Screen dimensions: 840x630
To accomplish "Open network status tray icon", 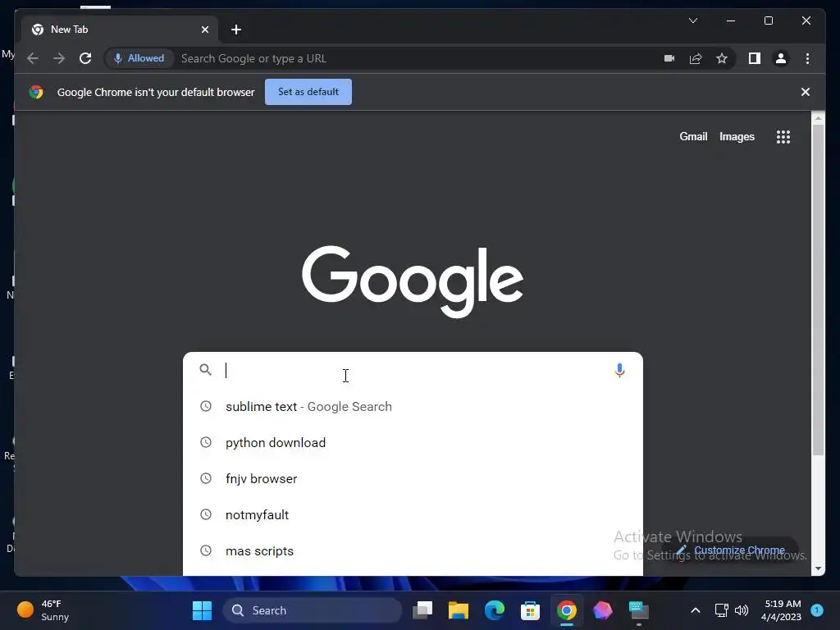I will coord(721,610).
